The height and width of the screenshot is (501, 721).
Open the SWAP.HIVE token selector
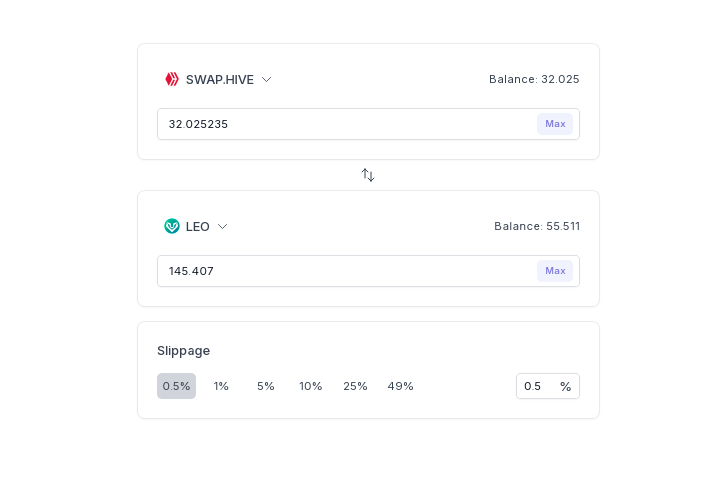click(218, 79)
